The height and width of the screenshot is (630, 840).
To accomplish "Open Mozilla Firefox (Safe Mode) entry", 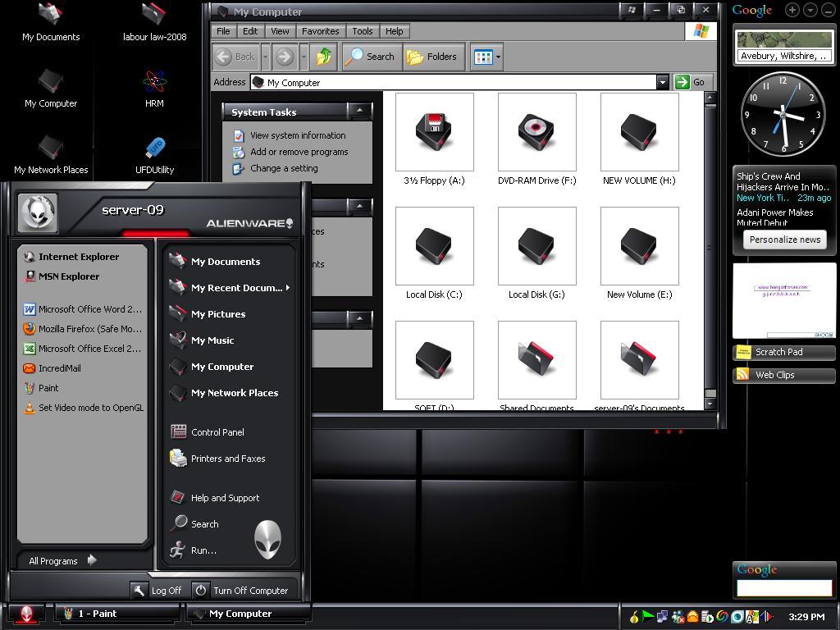I will pyautogui.click(x=83, y=329).
